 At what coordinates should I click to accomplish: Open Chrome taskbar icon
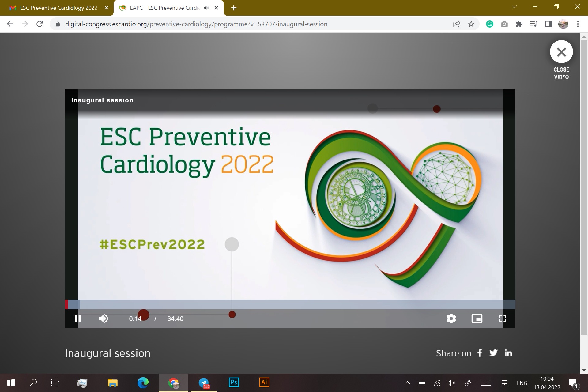(173, 383)
